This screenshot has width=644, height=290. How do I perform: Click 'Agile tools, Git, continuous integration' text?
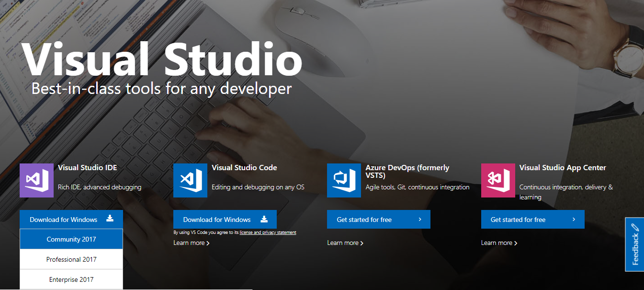point(418,187)
